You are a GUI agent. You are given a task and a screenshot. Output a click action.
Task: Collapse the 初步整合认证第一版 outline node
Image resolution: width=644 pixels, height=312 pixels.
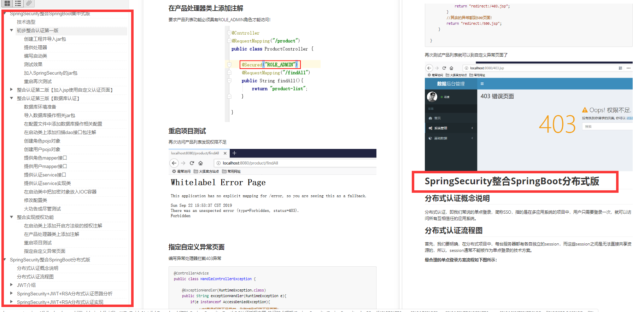[11, 30]
